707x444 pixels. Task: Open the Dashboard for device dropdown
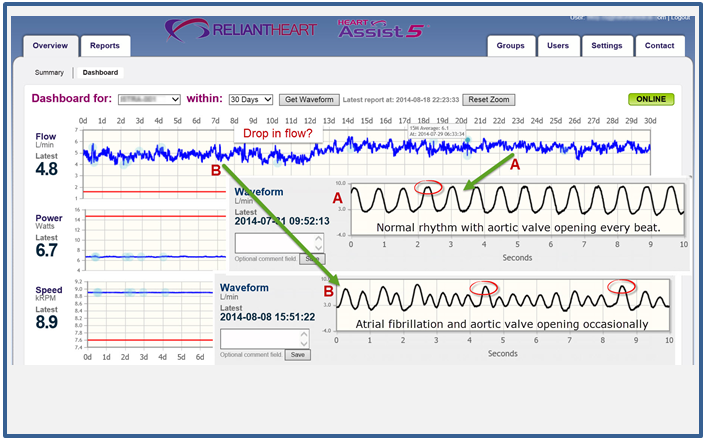(149, 100)
